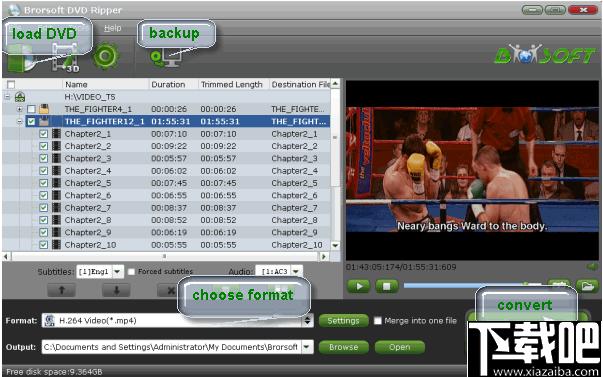Remove selected item with X button
Screen dimensions: 603x377
tap(169, 290)
